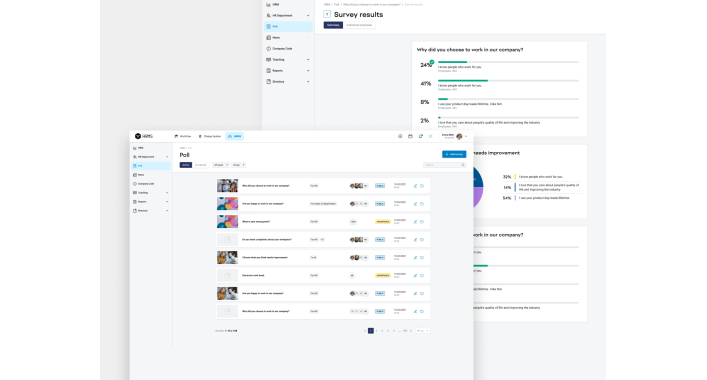
Task: Expand Reports in the Poll window sidebar
Action: click(x=167, y=202)
